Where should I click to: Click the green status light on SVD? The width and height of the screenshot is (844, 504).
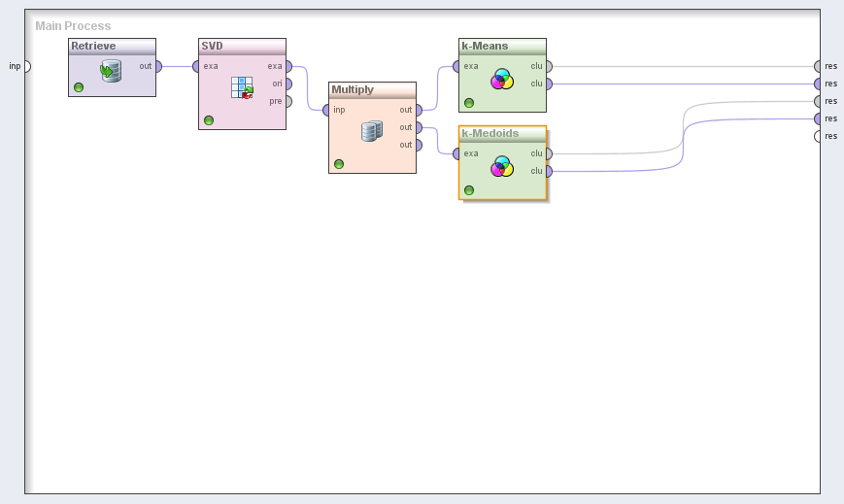209,120
